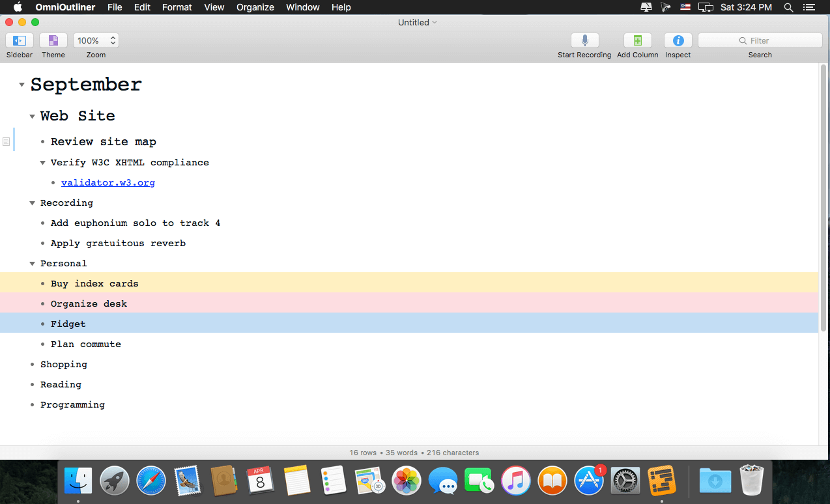Click in the Filter search field
Image resolution: width=830 pixels, height=504 pixels.
click(x=760, y=40)
